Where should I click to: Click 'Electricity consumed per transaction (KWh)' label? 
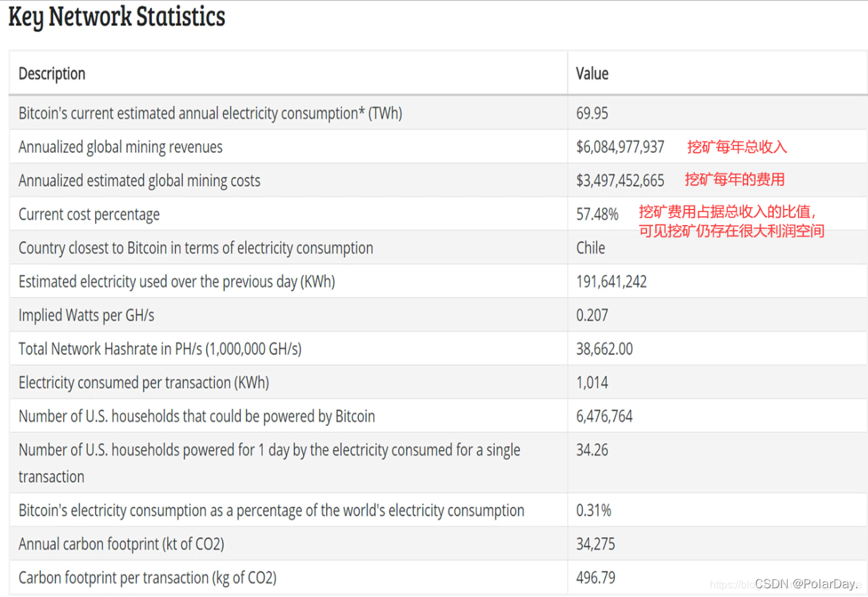(x=143, y=383)
